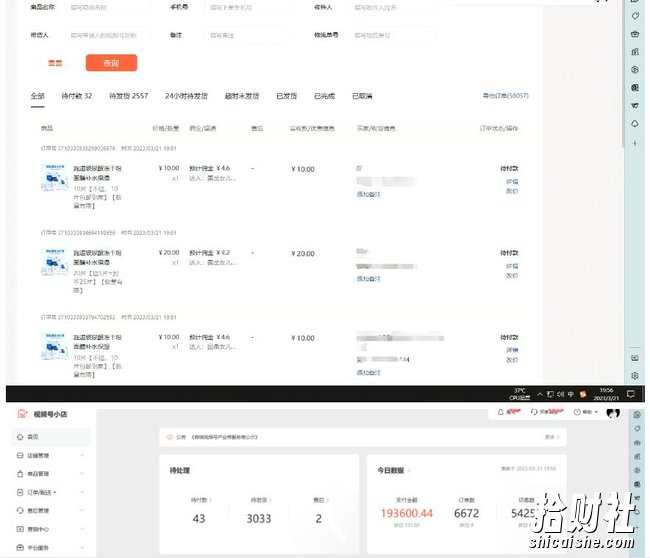Click the plus icon in right sidebar
The image size is (650, 558).
(x=635, y=143)
